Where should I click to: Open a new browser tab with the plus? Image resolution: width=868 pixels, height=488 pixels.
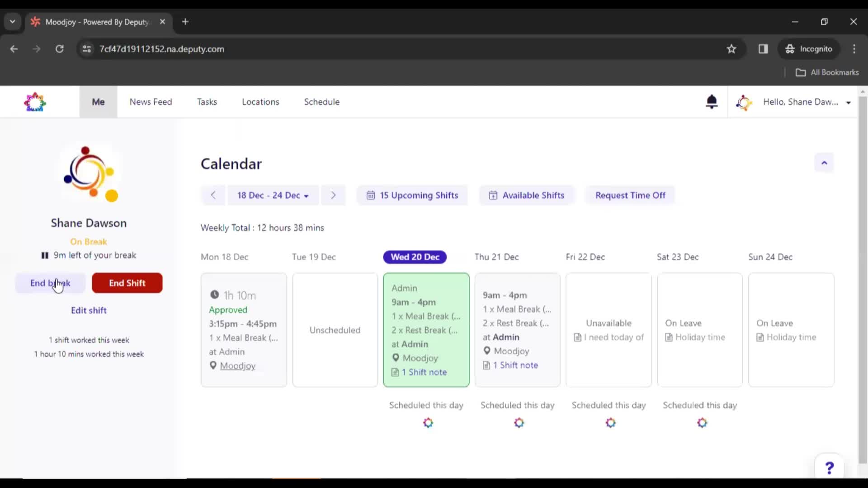pos(185,22)
